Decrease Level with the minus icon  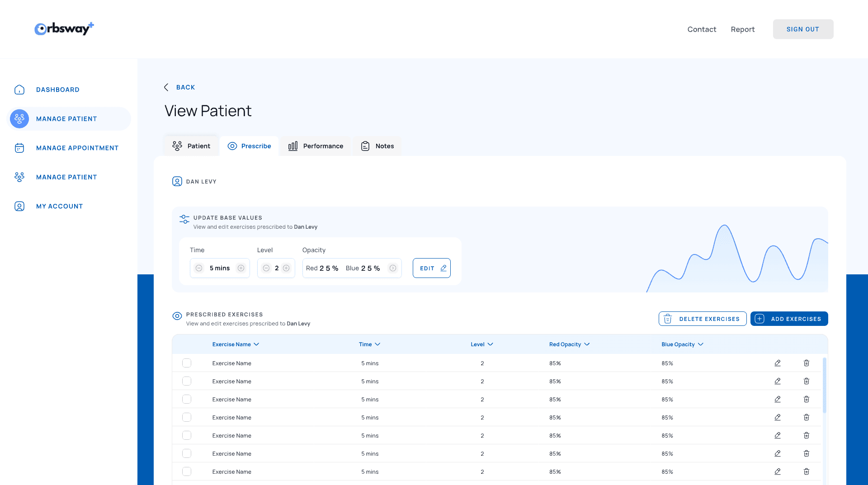click(266, 268)
